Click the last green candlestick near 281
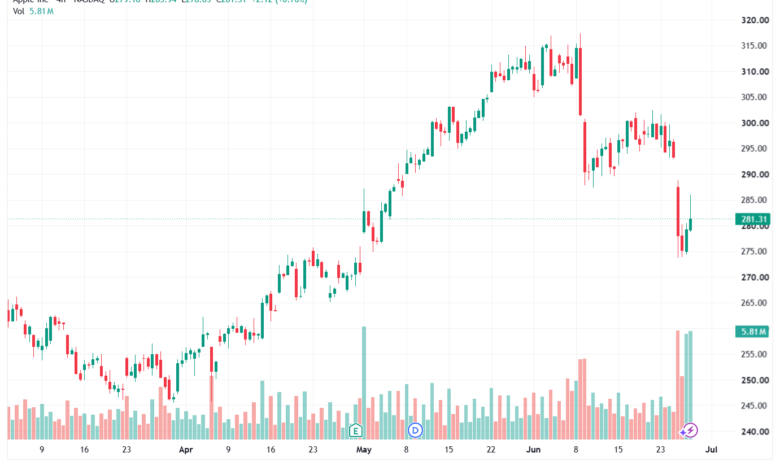 point(690,225)
